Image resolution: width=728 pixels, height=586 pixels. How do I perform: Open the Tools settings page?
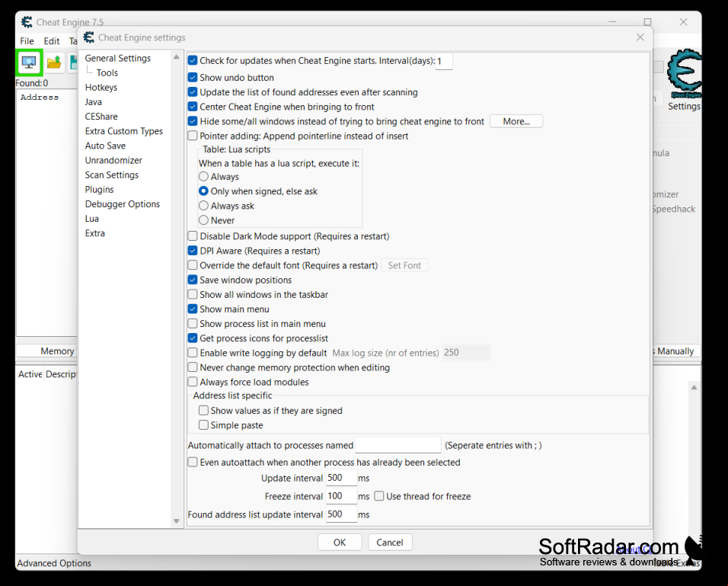107,73
